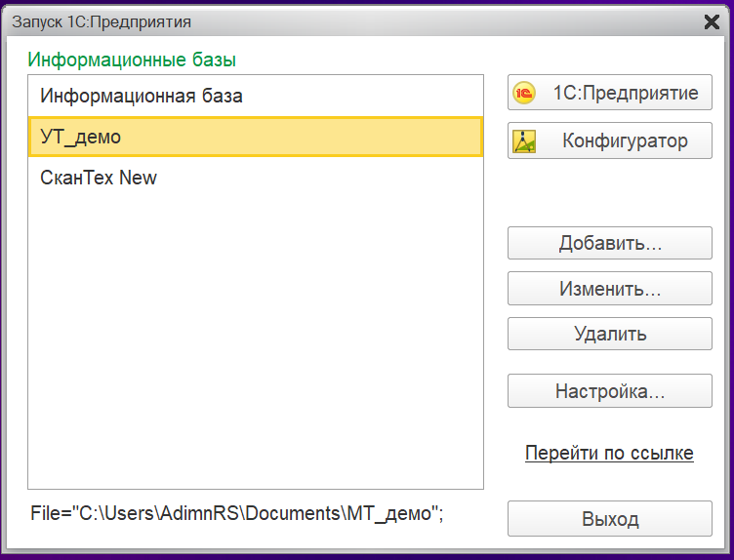Open Настройка... settings
This screenshot has height=560, width=734.
click(610, 392)
